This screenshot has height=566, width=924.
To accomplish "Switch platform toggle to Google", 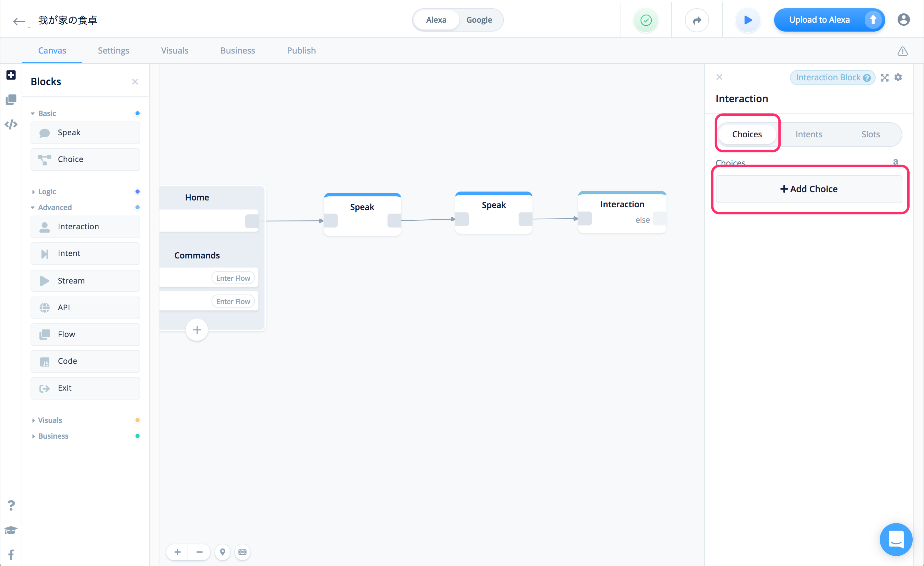I will tap(479, 20).
